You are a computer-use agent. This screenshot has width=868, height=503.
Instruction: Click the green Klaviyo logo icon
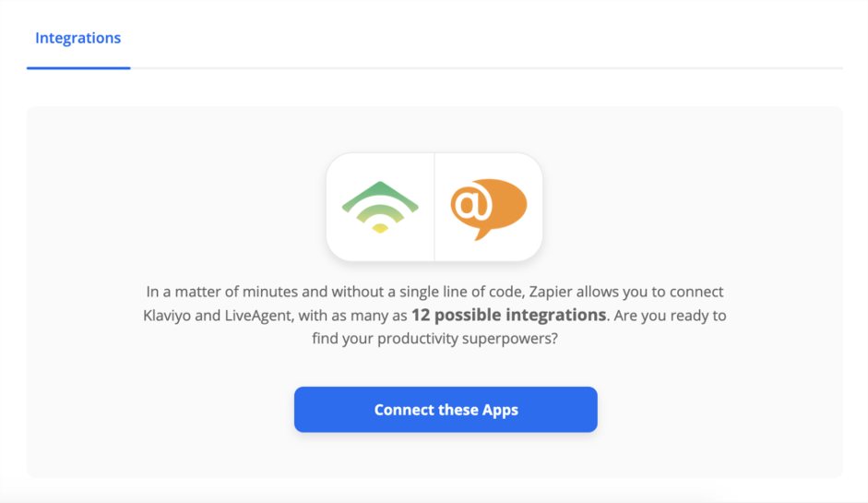tap(379, 207)
